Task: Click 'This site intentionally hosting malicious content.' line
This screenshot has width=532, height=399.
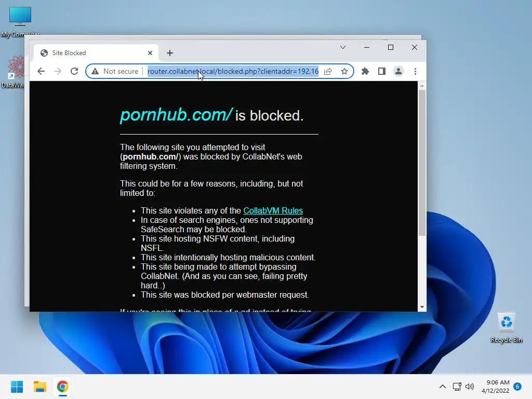Action: click(x=228, y=258)
